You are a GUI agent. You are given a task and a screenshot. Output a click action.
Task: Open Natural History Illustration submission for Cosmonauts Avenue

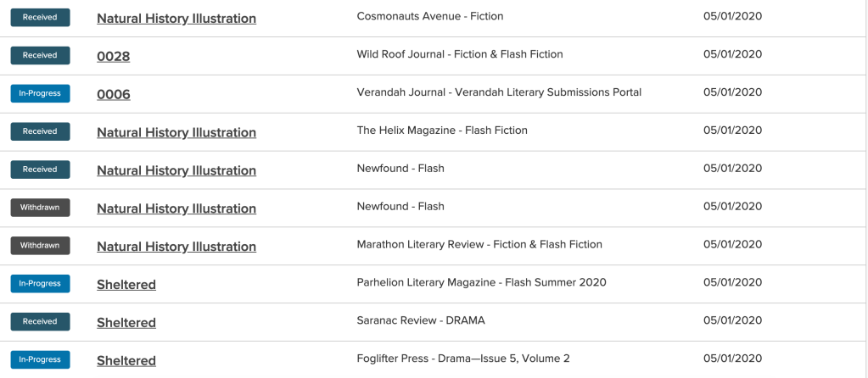coord(176,19)
